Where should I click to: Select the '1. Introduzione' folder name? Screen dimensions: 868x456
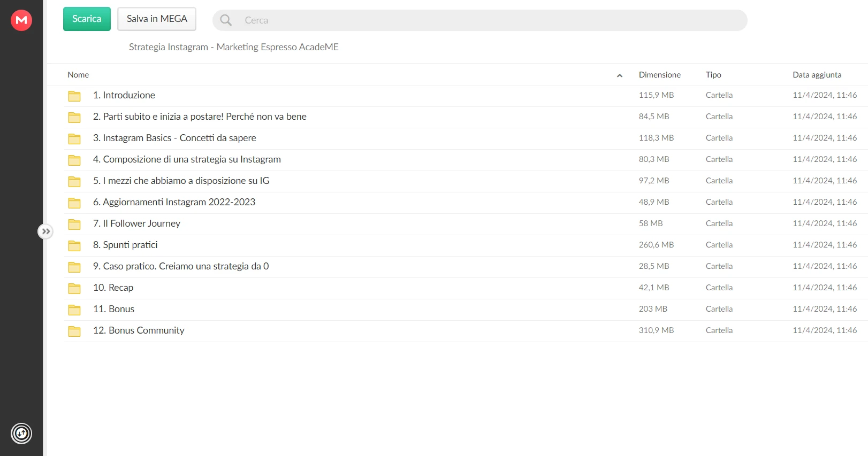124,95
